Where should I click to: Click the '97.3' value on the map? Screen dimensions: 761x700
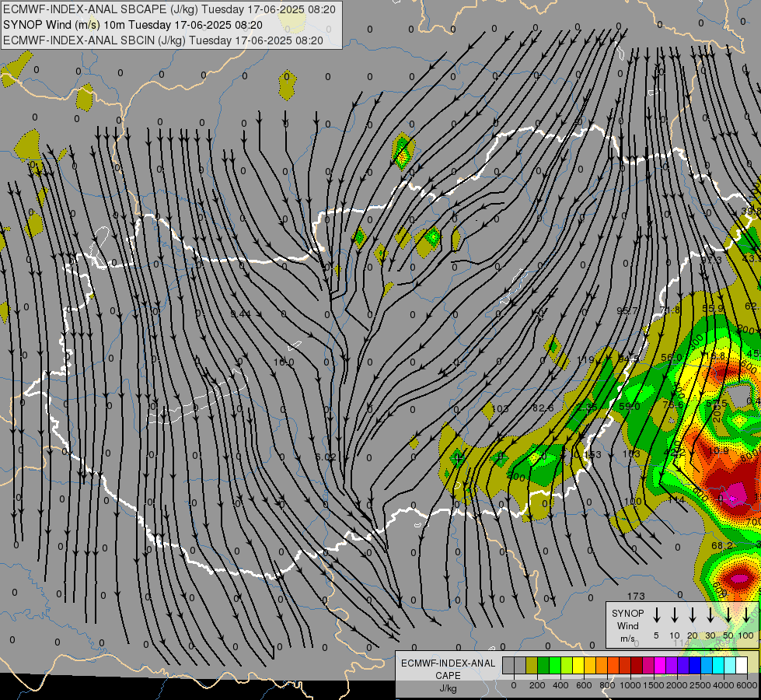pyautogui.click(x=711, y=260)
